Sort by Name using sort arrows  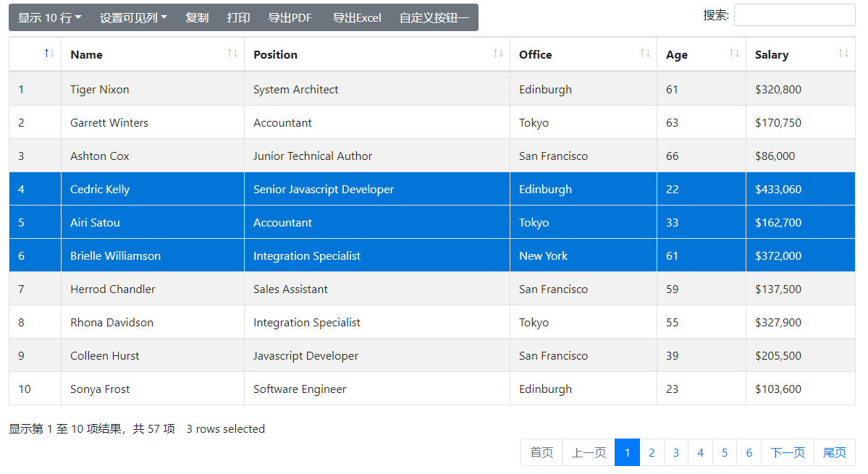point(232,54)
